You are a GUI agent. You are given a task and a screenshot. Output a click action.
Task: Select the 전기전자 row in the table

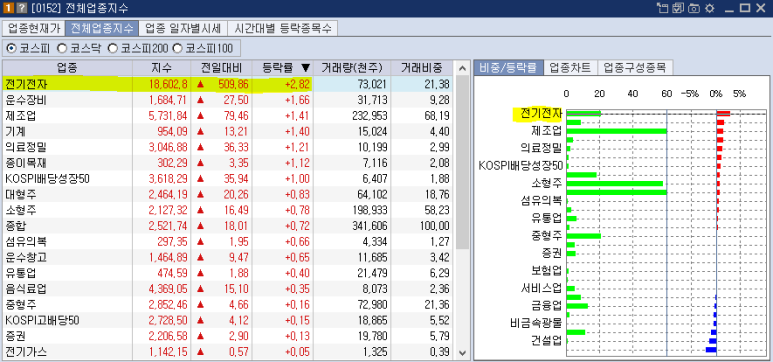tap(227, 84)
